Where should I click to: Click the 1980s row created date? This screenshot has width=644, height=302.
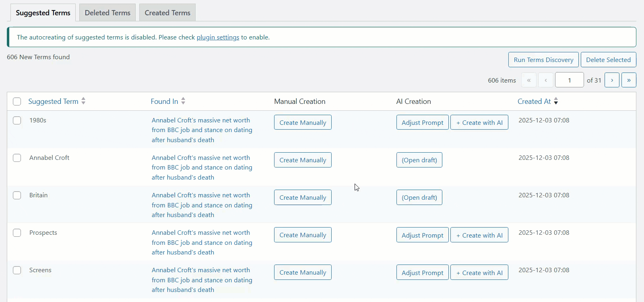(544, 120)
